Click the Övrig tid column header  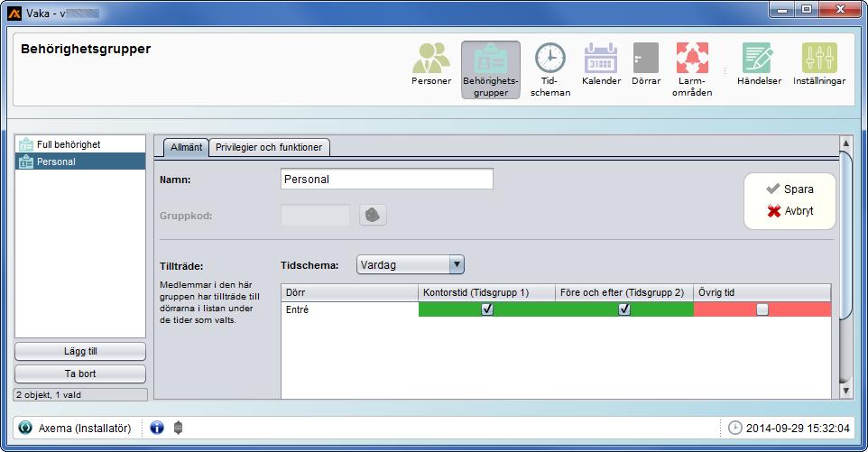coord(762,292)
